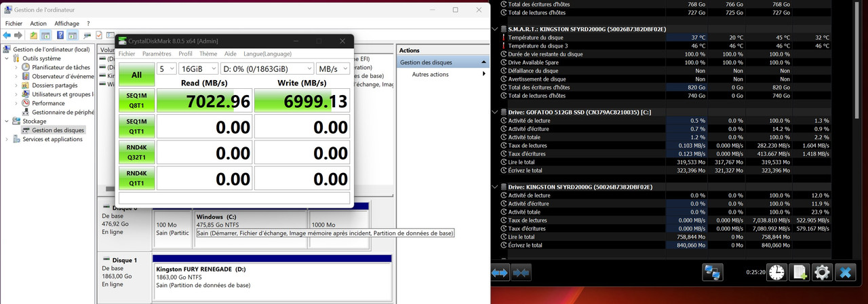
Task: Click Température du disque 3 thermometer icon
Action: click(x=504, y=45)
